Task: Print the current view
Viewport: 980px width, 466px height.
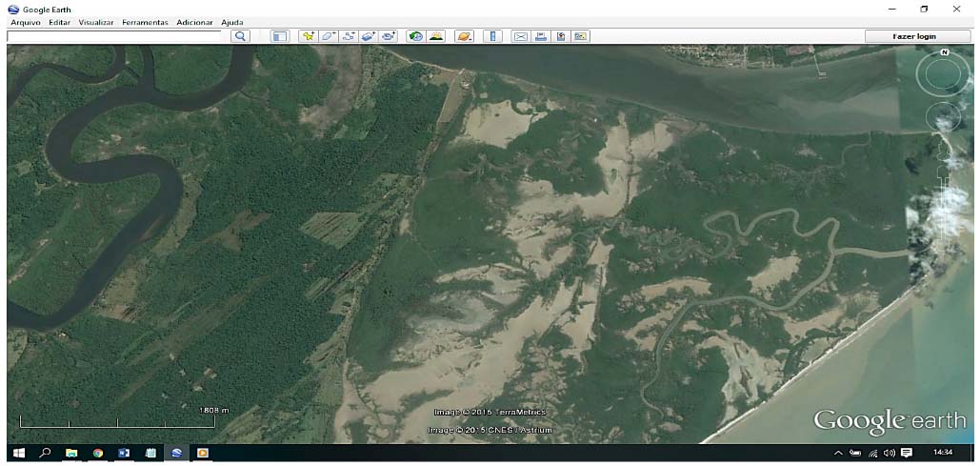Action: click(x=541, y=36)
